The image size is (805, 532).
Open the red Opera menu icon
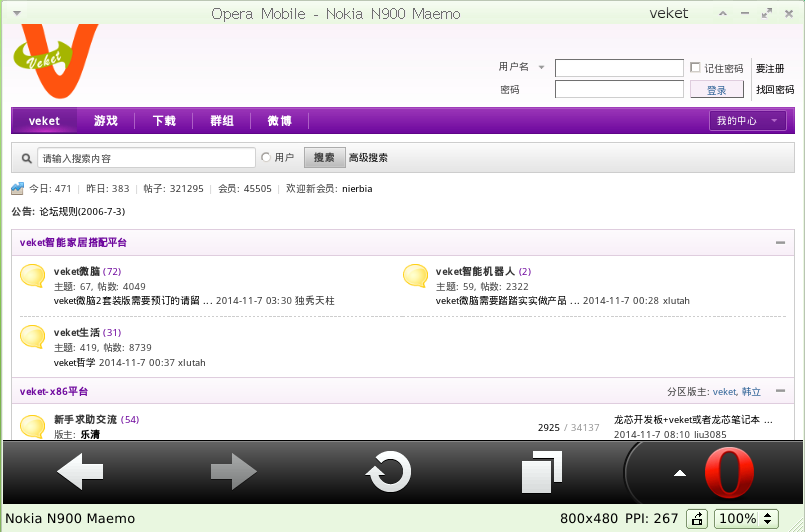click(729, 472)
